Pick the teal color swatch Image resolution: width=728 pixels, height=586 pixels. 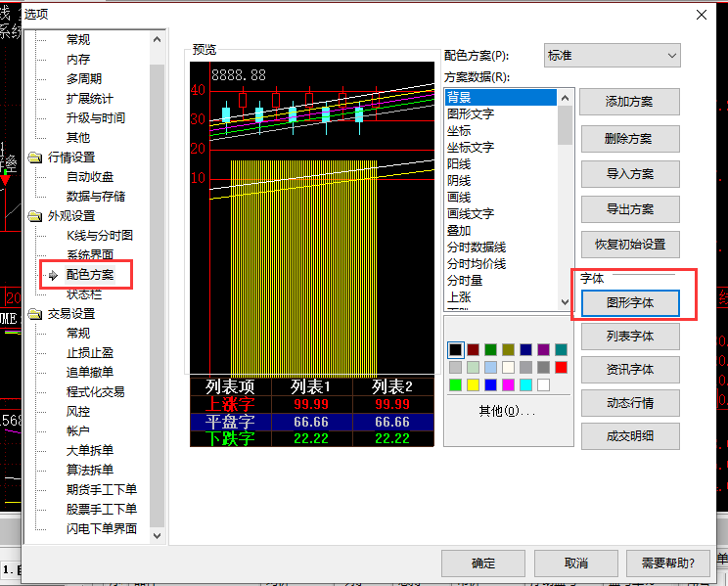pos(562,350)
